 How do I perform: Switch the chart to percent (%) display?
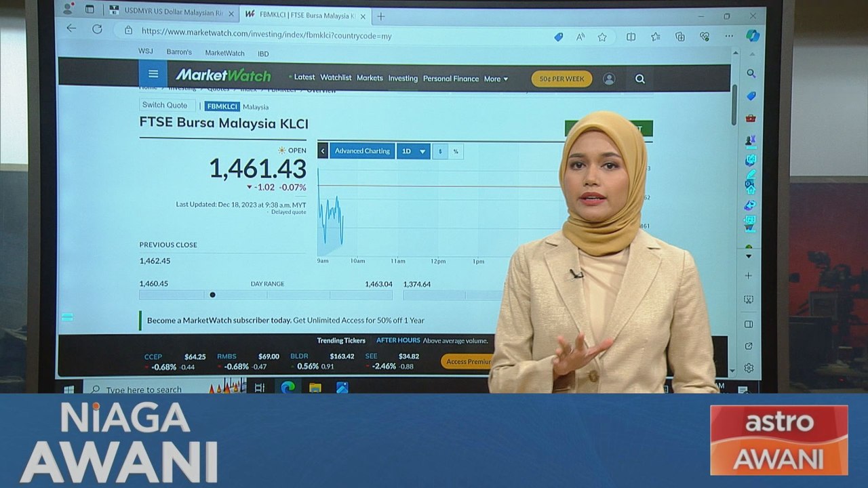tap(456, 151)
